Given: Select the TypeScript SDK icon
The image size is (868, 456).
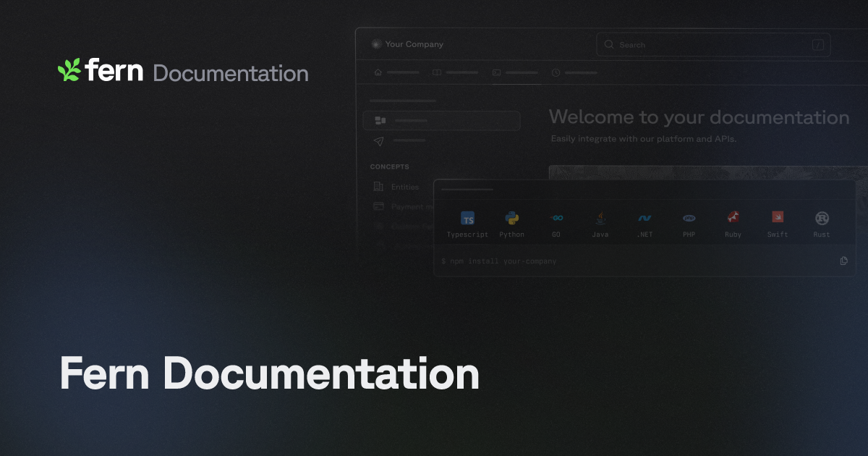Looking at the screenshot, I should coord(468,219).
